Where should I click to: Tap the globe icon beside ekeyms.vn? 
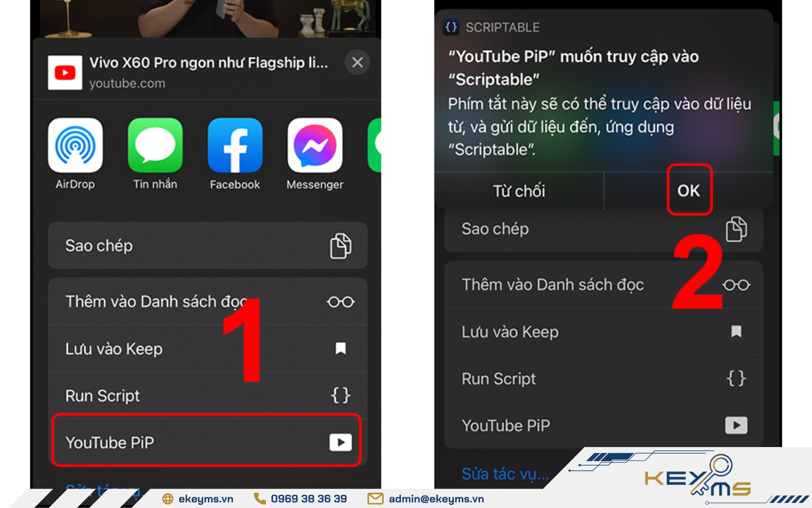(168, 499)
